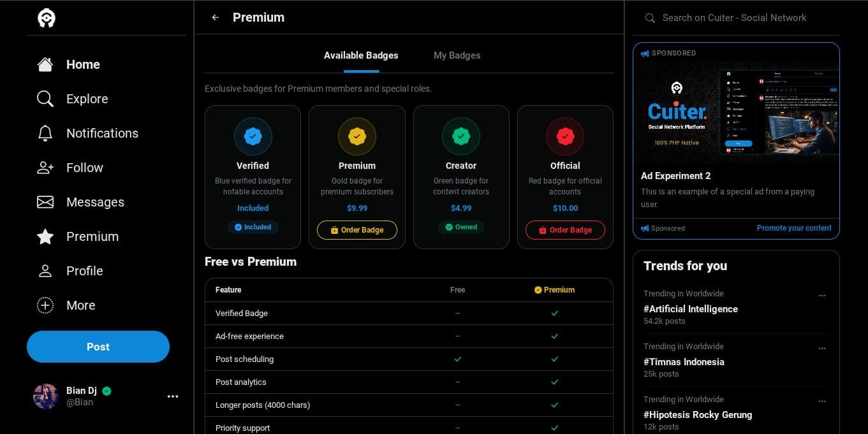The image size is (868, 434).
Task: Click the Cuiter logo icon
Action: click(x=47, y=18)
